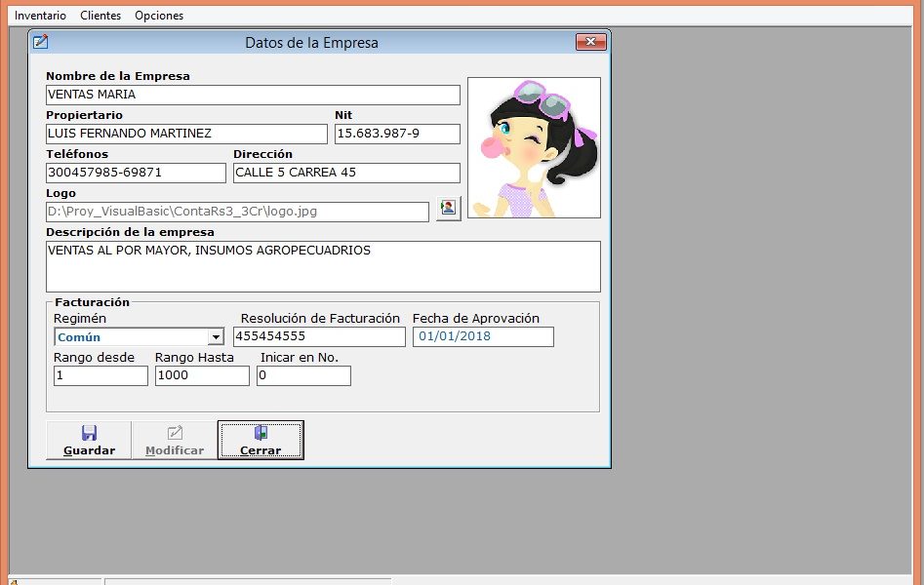The image size is (924, 585).
Task: Open the Opciones menu
Action: [x=159, y=16]
